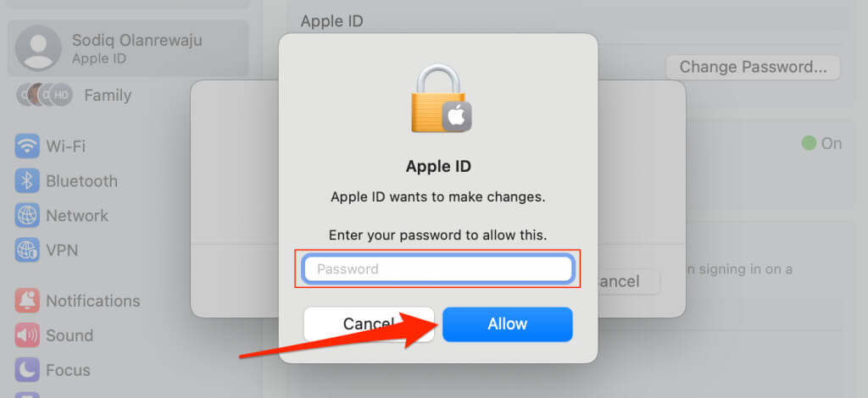Click the VPN sidebar icon

coord(27,250)
